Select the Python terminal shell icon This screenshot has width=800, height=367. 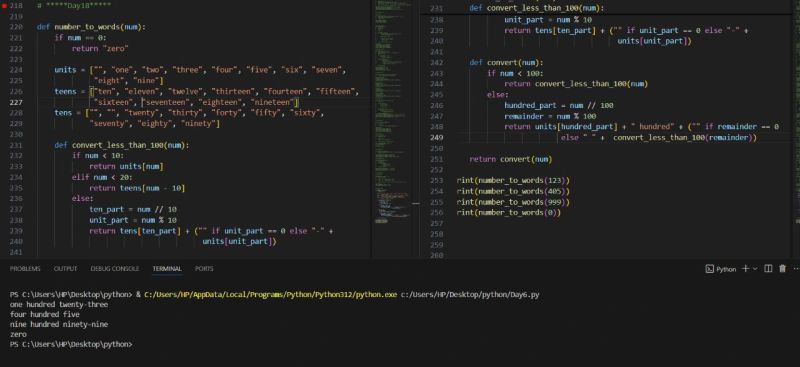(709, 268)
